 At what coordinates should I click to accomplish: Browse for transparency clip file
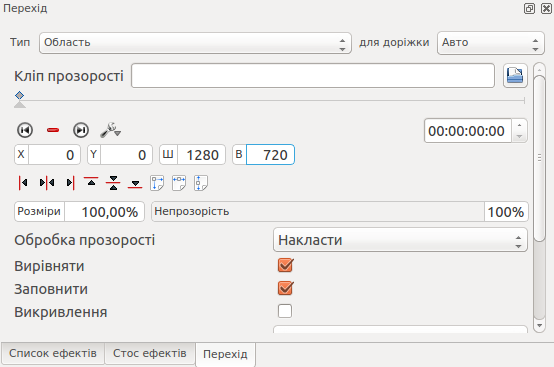pyautogui.click(x=515, y=76)
